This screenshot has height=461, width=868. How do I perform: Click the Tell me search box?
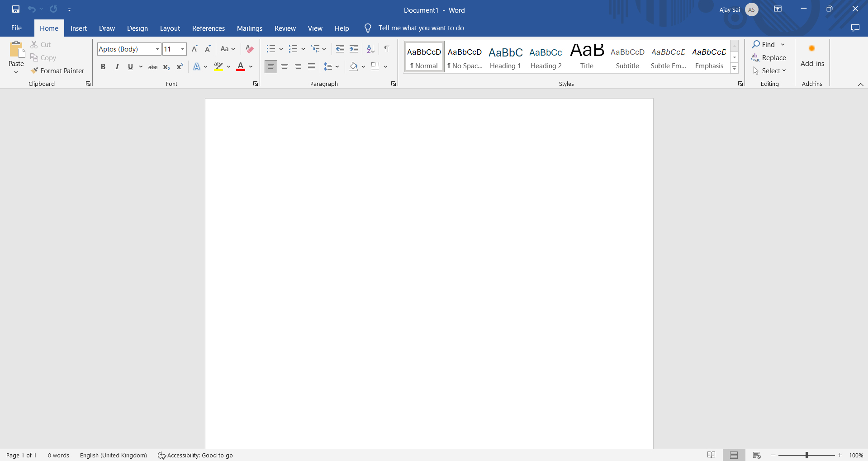pyautogui.click(x=421, y=28)
